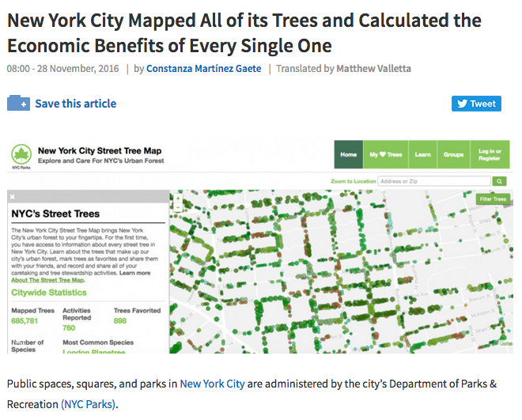The width and height of the screenshot is (522, 420).
Task: Open author Constanza Martínez Gaete's page
Action: click(x=204, y=69)
